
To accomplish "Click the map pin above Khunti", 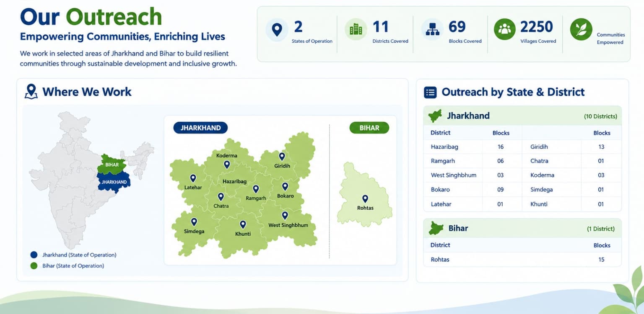I will [x=243, y=225].
